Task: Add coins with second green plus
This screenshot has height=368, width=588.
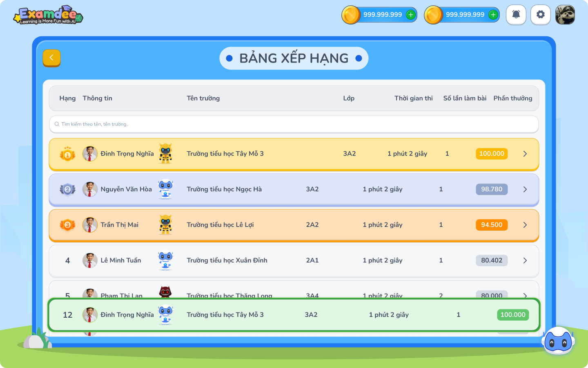Action: pos(493,15)
